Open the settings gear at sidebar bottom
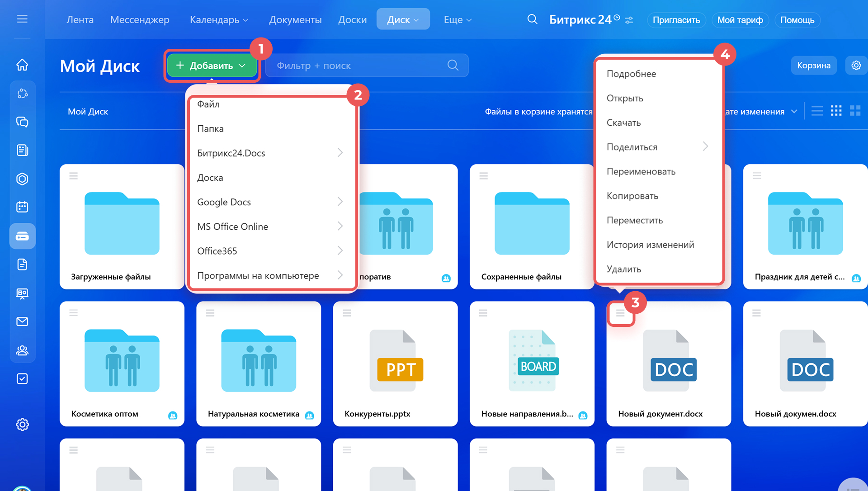Viewport: 868px width, 491px height. [22, 424]
